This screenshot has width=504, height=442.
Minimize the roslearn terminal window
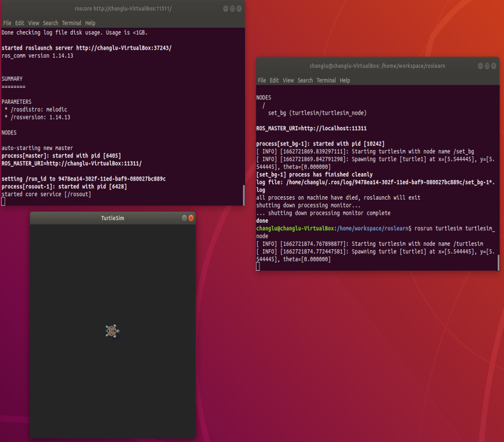pyautogui.click(x=480, y=66)
